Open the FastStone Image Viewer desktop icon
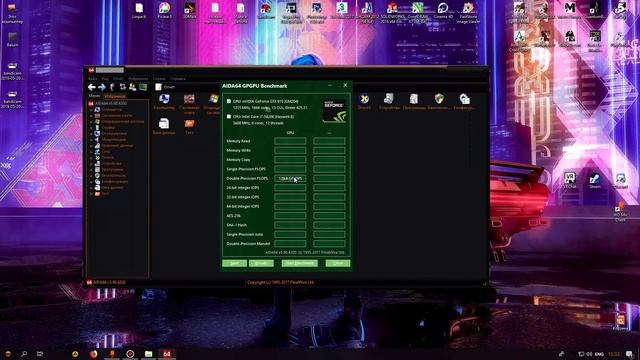 (468, 12)
